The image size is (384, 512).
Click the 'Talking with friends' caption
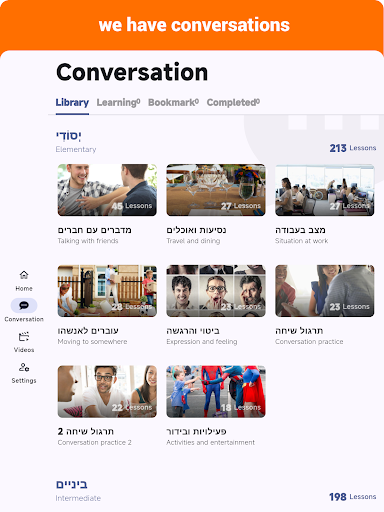[x=88, y=241]
